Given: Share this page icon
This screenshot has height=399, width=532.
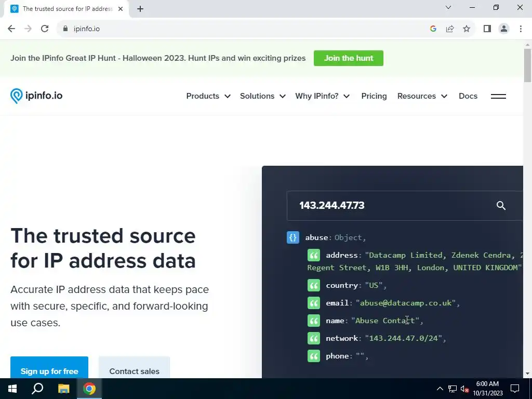Looking at the screenshot, I should point(450,29).
